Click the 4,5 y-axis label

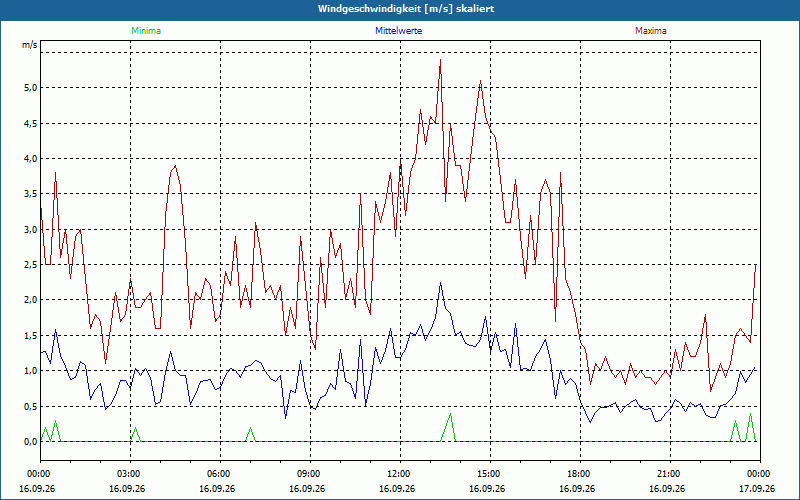[31, 123]
